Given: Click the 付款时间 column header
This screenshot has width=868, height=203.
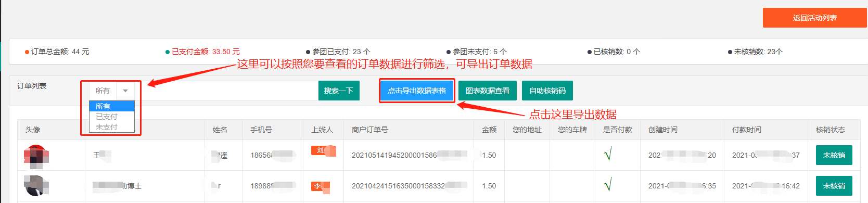Looking at the screenshot, I should (747, 130).
